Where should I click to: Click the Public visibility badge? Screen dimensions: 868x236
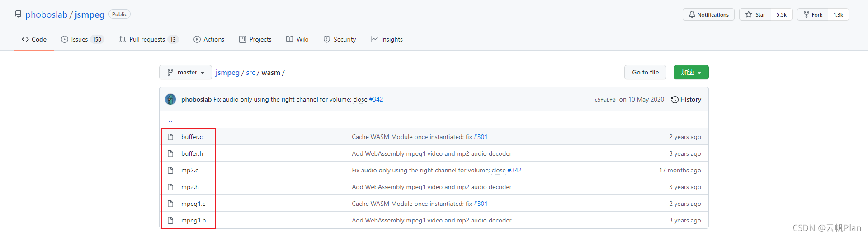click(119, 14)
